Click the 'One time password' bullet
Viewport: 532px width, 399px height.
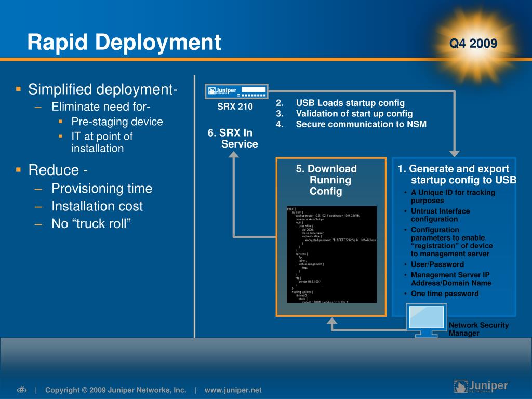click(445, 294)
